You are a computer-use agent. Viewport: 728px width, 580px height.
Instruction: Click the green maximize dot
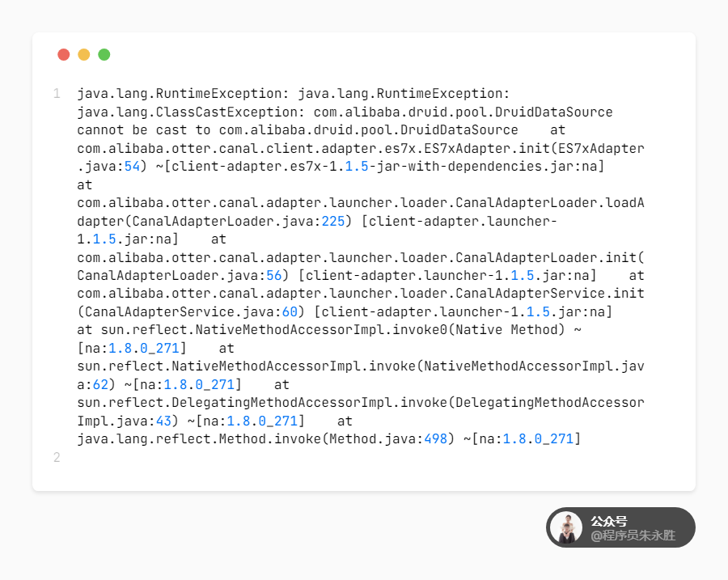coord(104,55)
